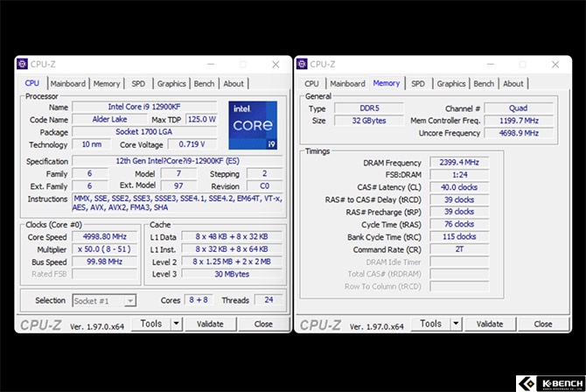Screen dimensions: 586x392
Task: Expand Tools dropdown arrow in left window
Action: 177,324
